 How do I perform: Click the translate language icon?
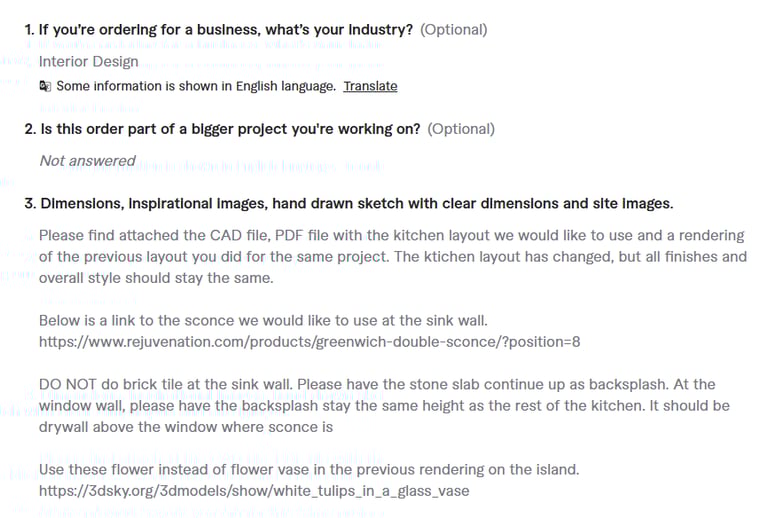tap(45, 86)
